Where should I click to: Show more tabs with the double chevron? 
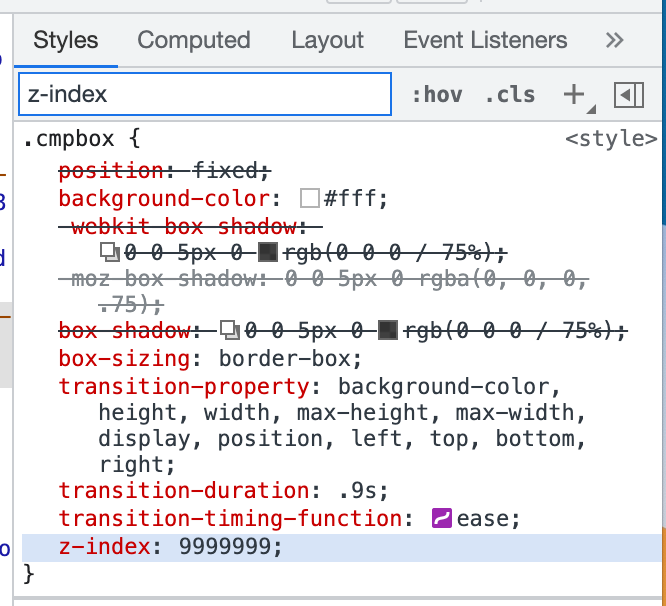615,41
